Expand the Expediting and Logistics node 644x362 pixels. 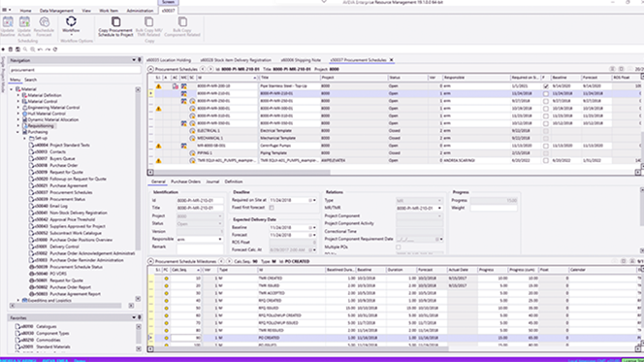[18, 301]
